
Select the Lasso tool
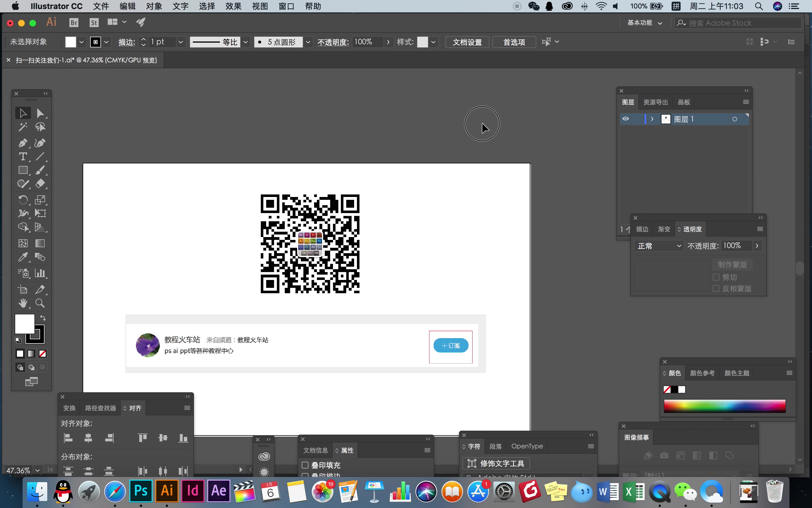click(x=40, y=127)
